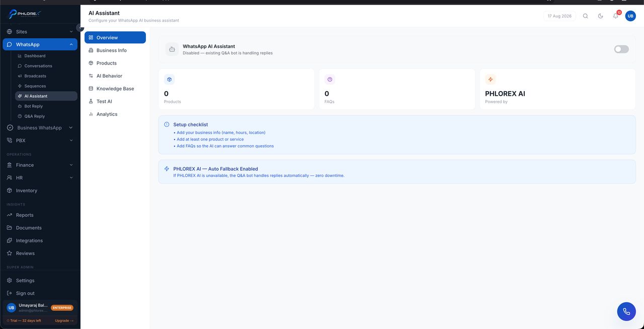This screenshot has height=329, width=644.
Task: Collapse the sidebar with the edge arrow
Action: click(80, 28)
